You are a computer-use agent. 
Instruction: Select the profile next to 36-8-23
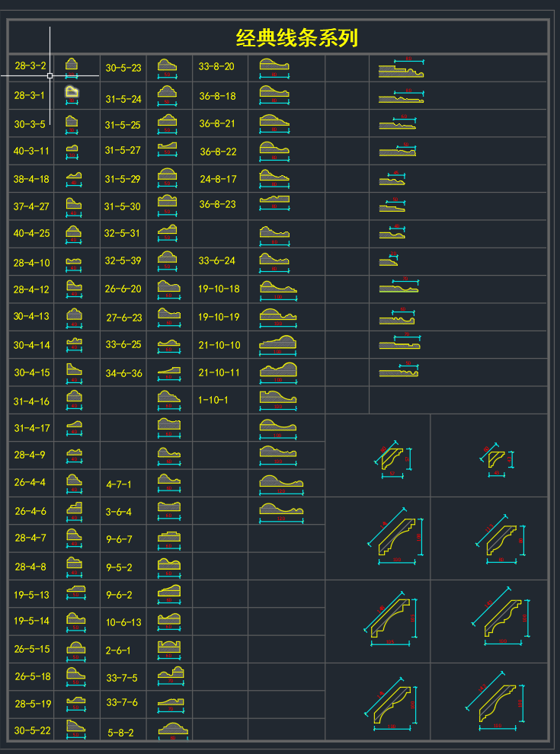click(274, 201)
